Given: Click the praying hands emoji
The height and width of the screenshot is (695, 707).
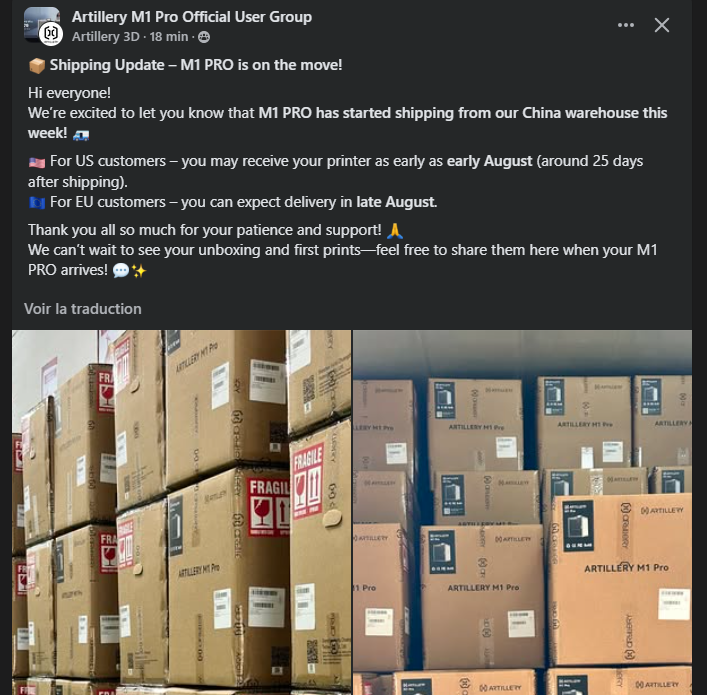Looking at the screenshot, I should (x=395, y=231).
